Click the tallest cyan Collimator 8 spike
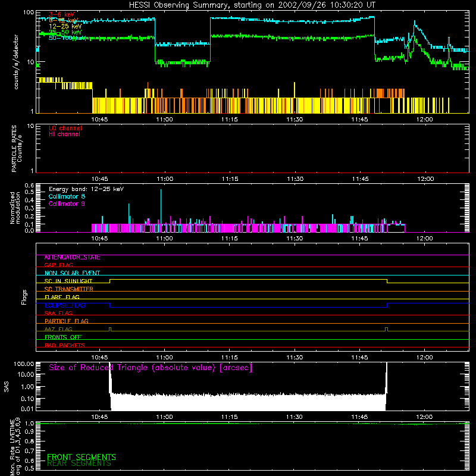476x476 pixels. tap(161, 206)
